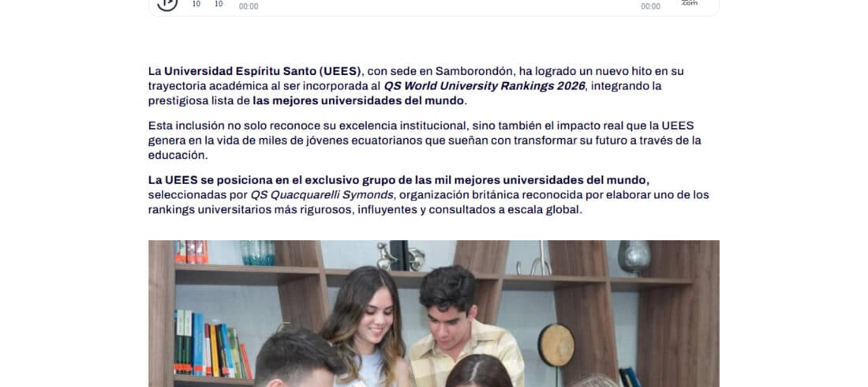Click italic QS Quacquarelli Symonds text

[322, 195]
